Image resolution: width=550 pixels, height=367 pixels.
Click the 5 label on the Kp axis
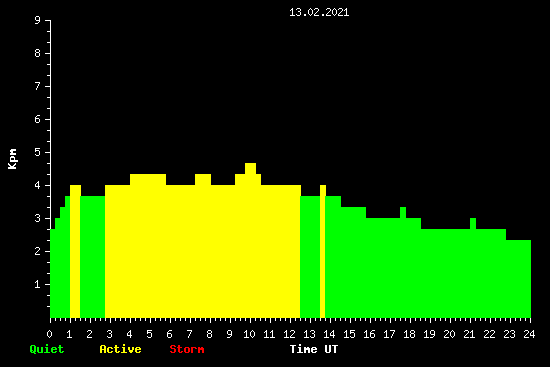(x=38, y=152)
